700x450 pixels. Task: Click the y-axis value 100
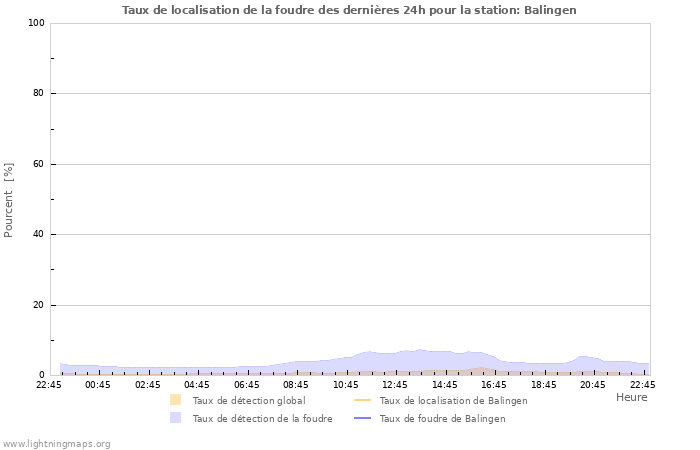pyautogui.click(x=37, y=23)
